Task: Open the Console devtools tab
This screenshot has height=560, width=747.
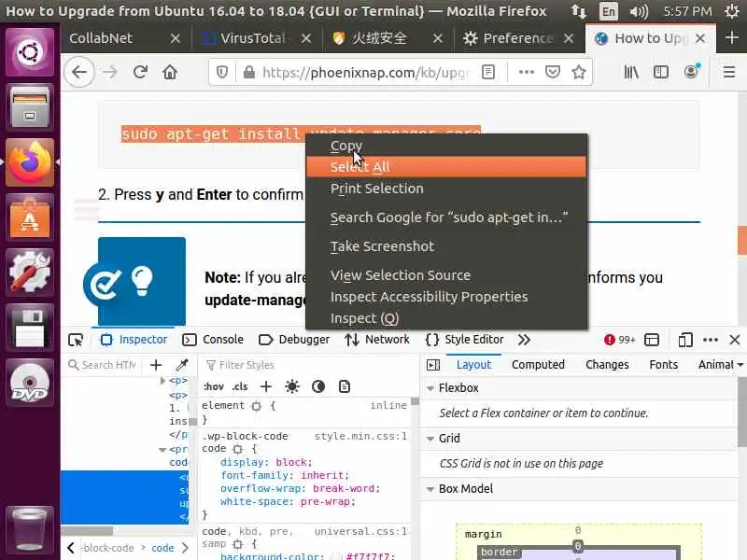Action: [x=213, y=340]
